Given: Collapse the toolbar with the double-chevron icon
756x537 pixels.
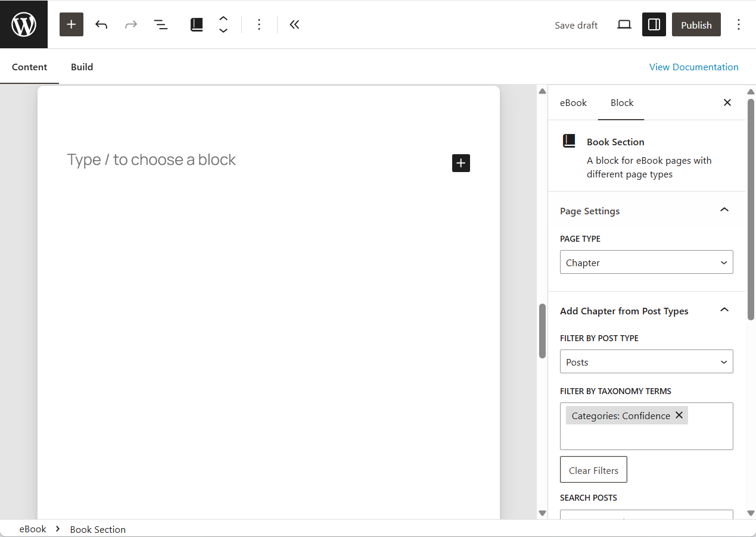Looking at the screenshot, I should 294,24.
